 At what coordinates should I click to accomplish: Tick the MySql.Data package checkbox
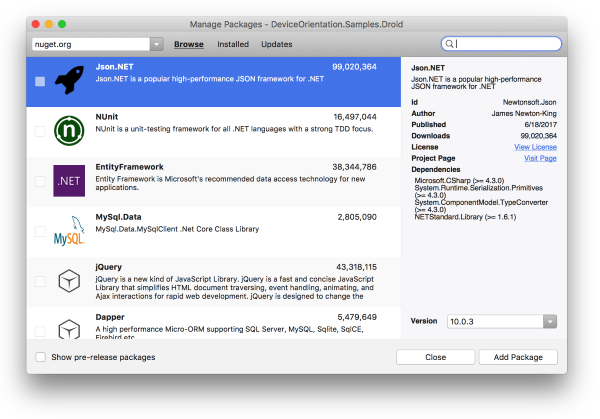40,231
